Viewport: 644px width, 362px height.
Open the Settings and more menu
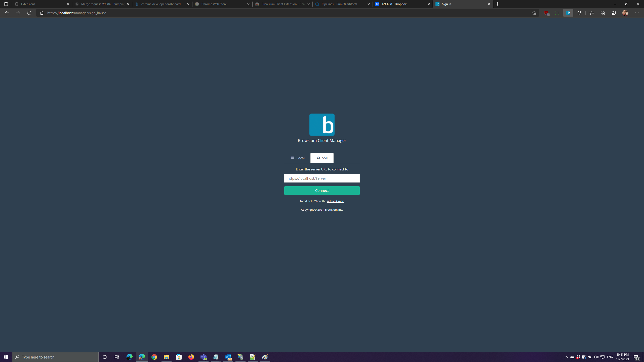point(637,13)
